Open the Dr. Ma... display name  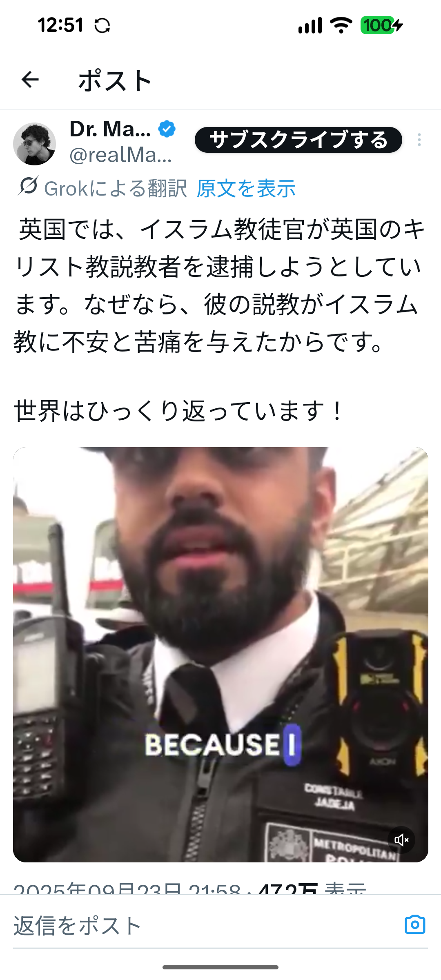click(x=110, y=129)
